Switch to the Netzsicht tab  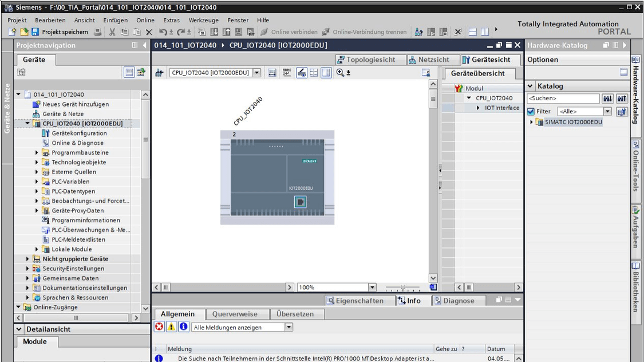[434, 60]
